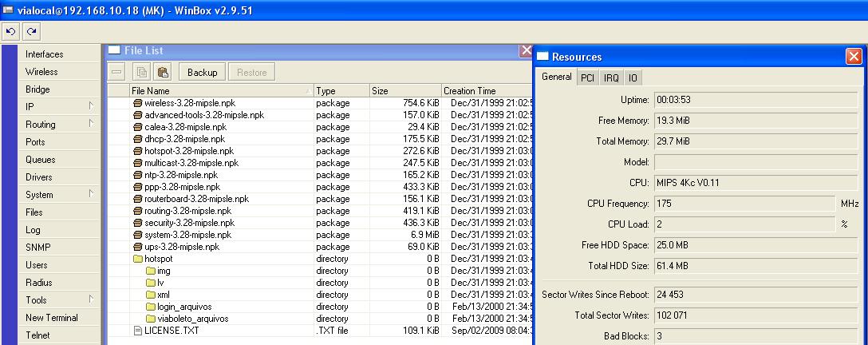This screenshot has height=345, width=868.
Task: Click the LICENSE.TXT document icon
Action: point(138,331)
